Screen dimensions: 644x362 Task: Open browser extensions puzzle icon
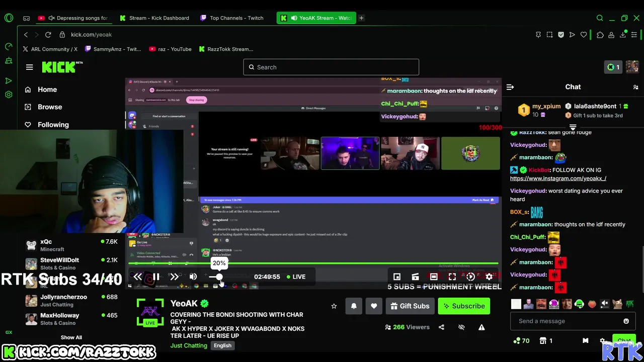point(600,35)
